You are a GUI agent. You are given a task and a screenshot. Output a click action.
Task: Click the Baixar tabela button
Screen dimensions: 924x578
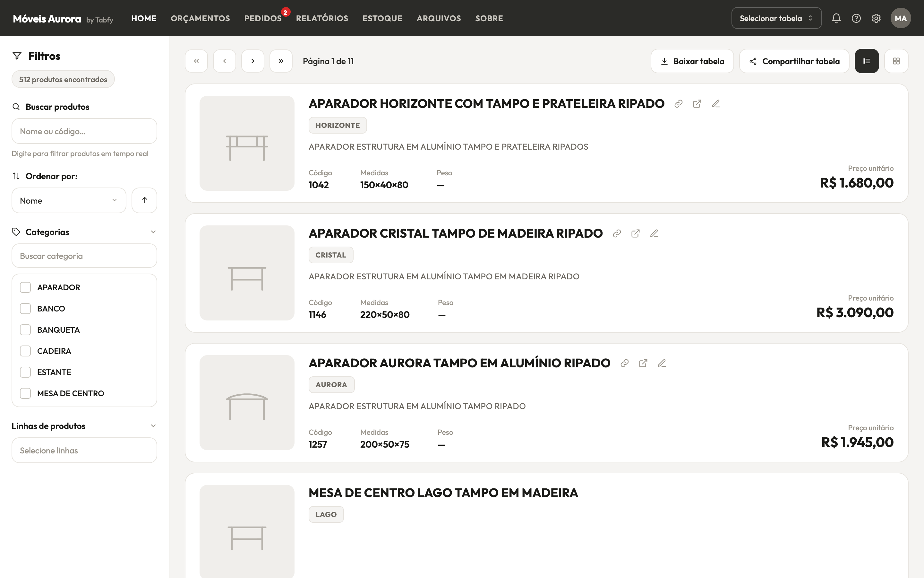click(x=692, y=61)
